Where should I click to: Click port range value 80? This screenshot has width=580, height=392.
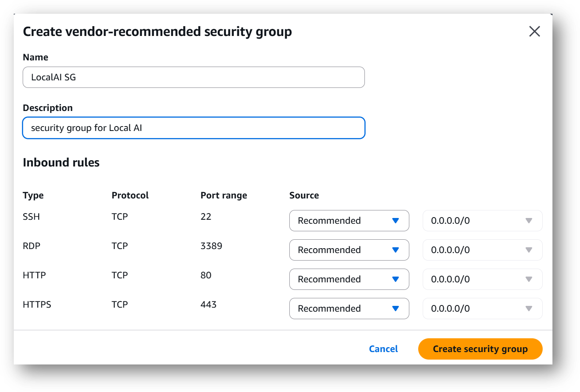pyautogui.click(x=206, y=275)
